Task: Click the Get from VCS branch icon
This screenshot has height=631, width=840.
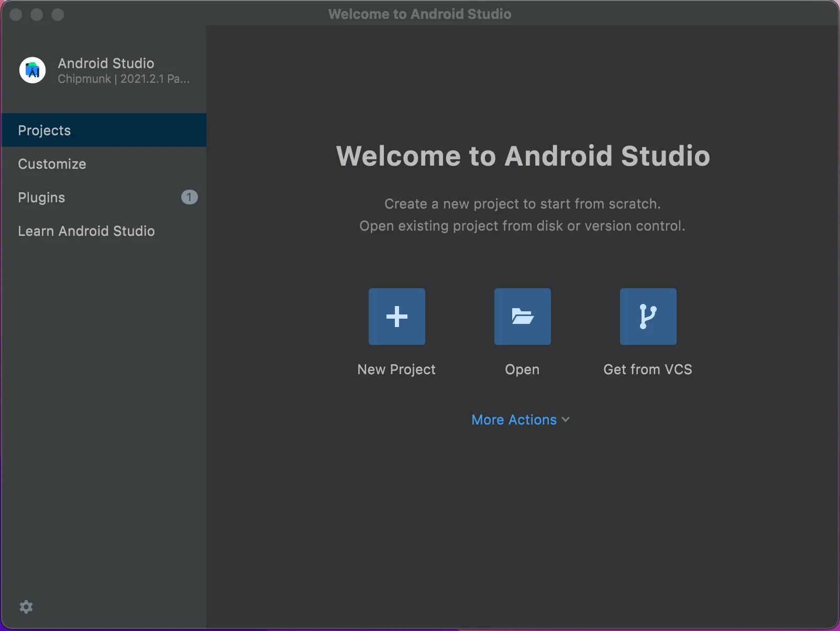Action: coord(648,317)
